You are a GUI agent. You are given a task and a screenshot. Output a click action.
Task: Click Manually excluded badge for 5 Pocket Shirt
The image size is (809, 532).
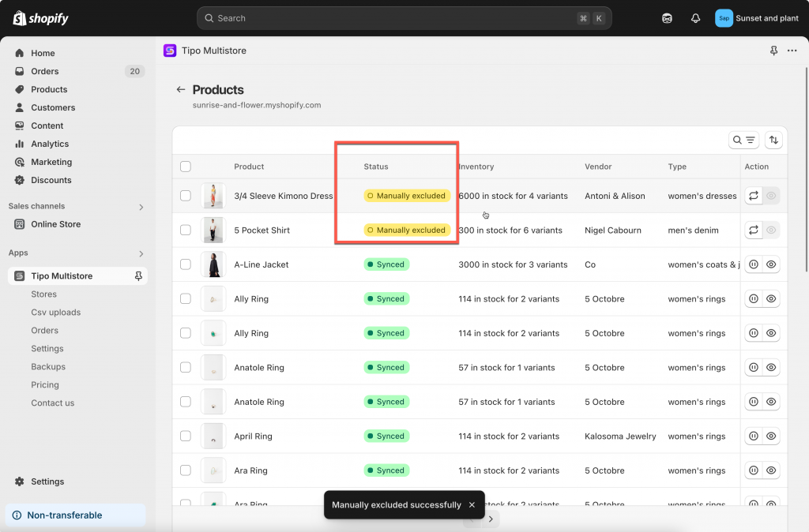tap(407, 230)
